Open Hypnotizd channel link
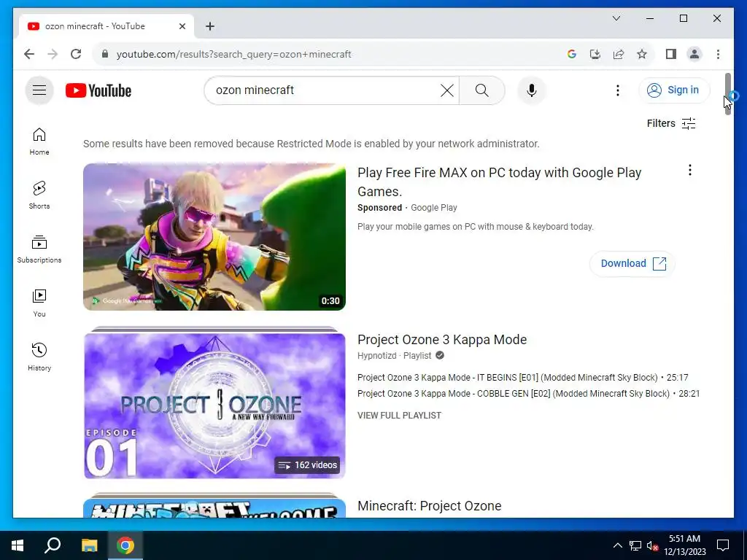The width and height of the screenshot is (747, 560). (377, 356)
